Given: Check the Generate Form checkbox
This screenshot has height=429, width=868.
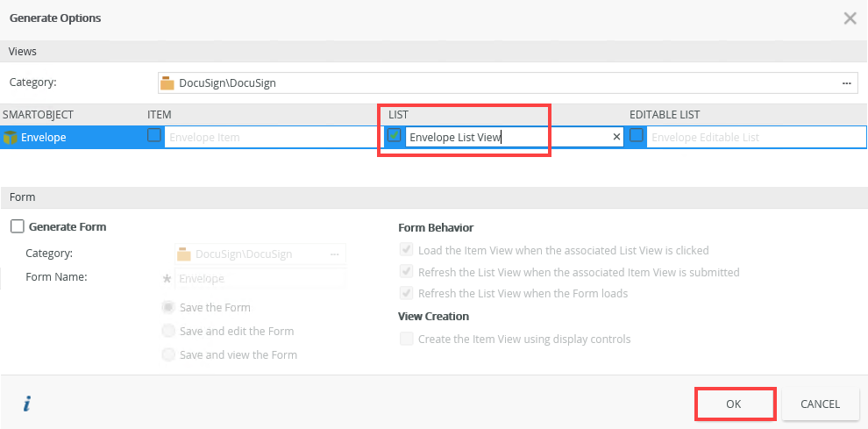Looking at the screenshot, I should click(x=18, y=226).
